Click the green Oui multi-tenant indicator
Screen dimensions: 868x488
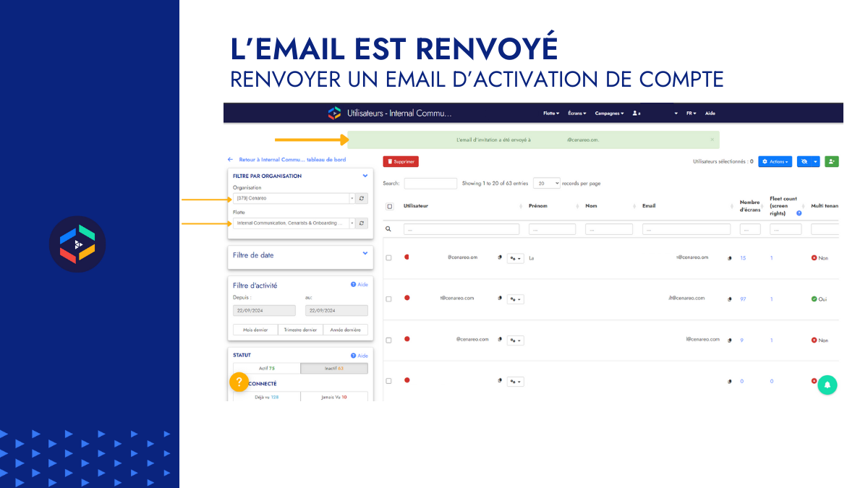coord(819,299)
